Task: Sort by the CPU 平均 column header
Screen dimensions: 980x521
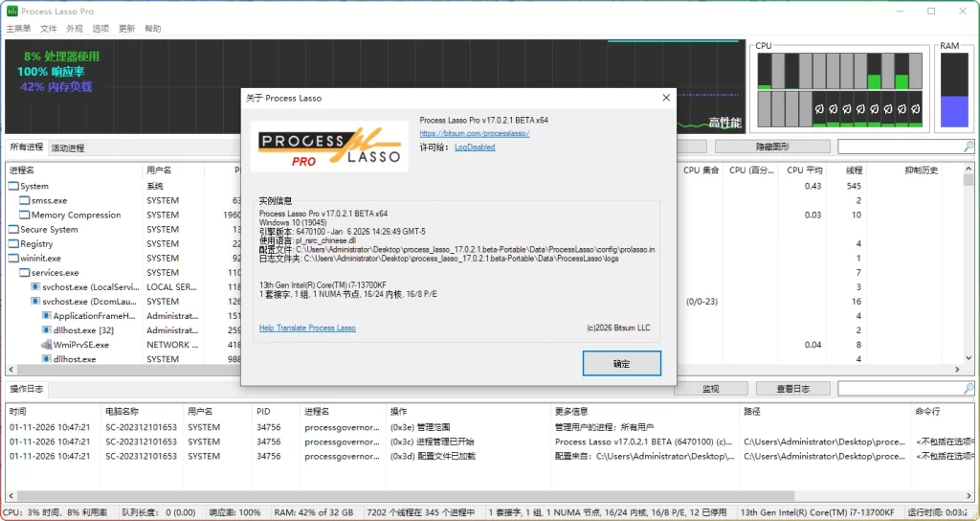Action: [x=803, y=170]
